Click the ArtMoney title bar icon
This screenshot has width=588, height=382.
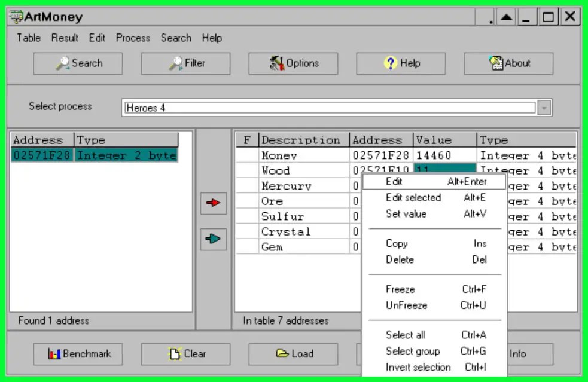(x=16, y=17)
